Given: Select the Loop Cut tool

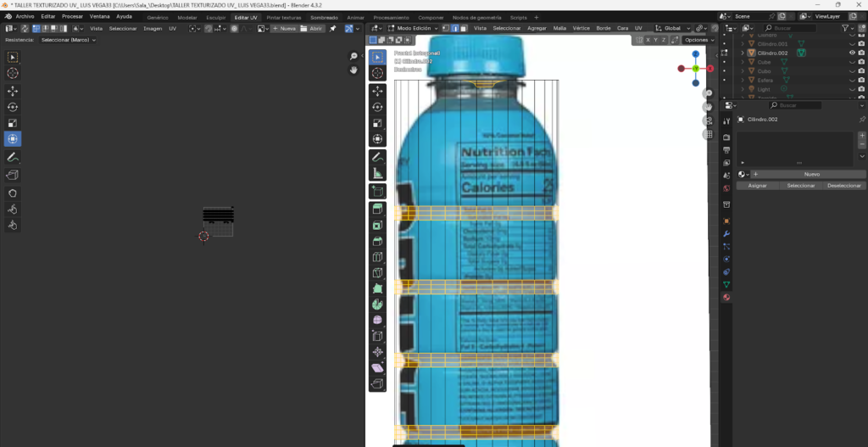Looking at the screenshot, I should [x=377, y=257].
